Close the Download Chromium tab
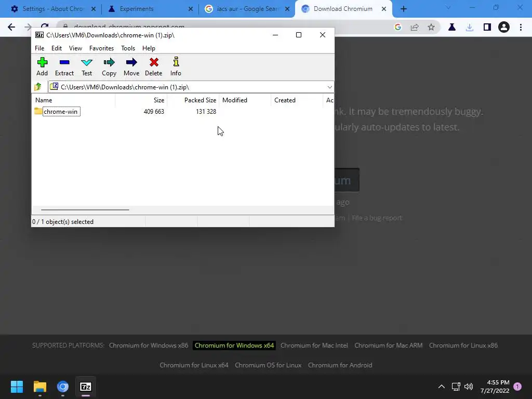The width and height of the screenshot is (532, 399). pos(384,9)
